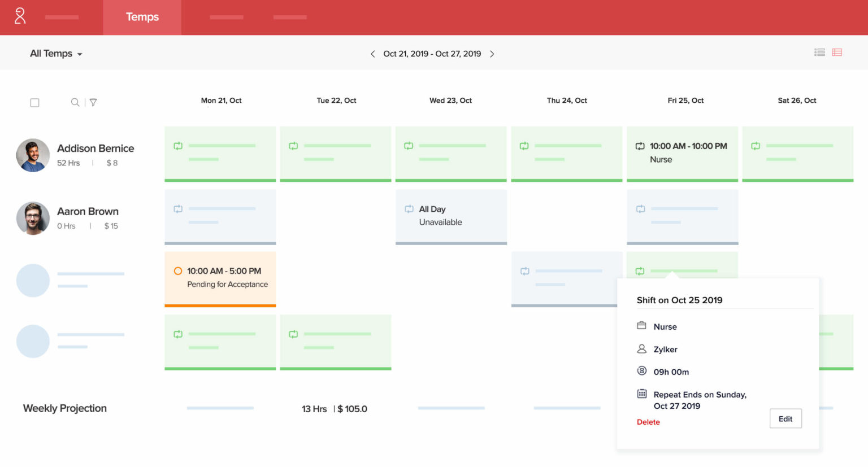Click the filter funnel icon
This screenshot has height=467, width=868.
pyautogui.click(x=93, y=102)
